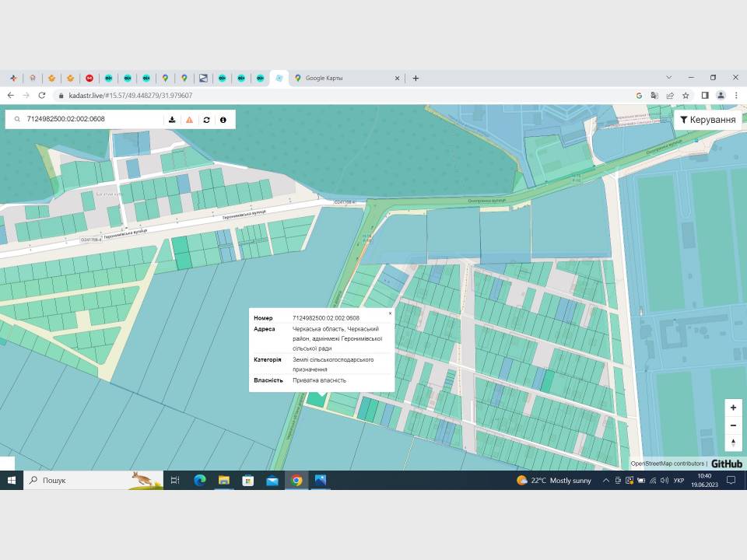Reload the kadastr.live page
Image resolution: width=747 pixels, height=560 pixels.
[42, 95]
